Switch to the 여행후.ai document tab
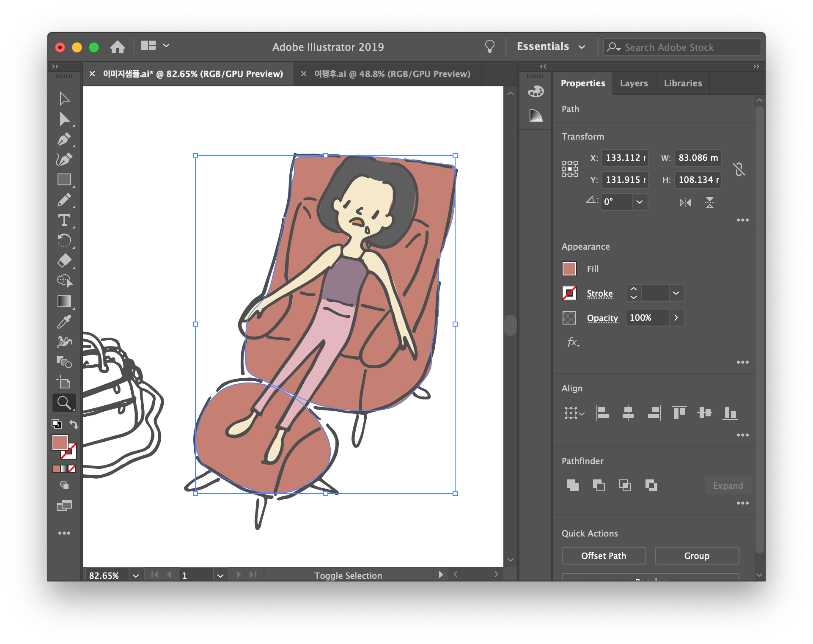Screen dimensions: 813x644 click(x=392, y=74)
